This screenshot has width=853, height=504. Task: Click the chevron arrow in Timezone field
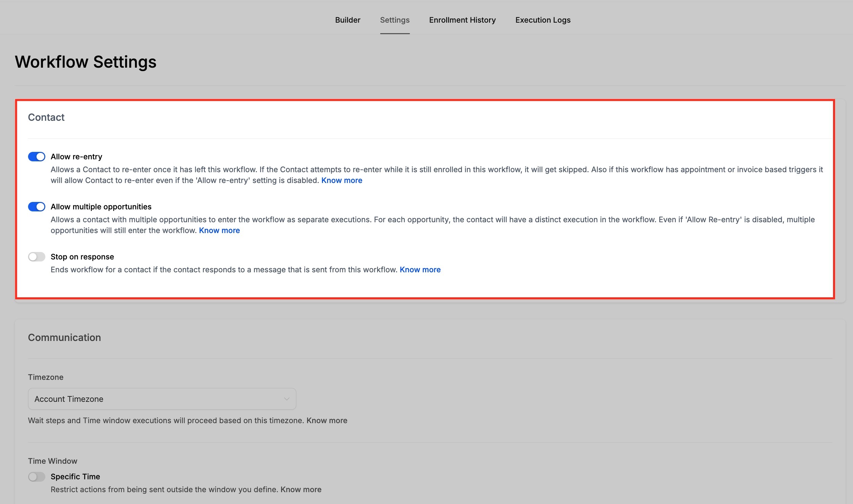click(x=286, y=399)
